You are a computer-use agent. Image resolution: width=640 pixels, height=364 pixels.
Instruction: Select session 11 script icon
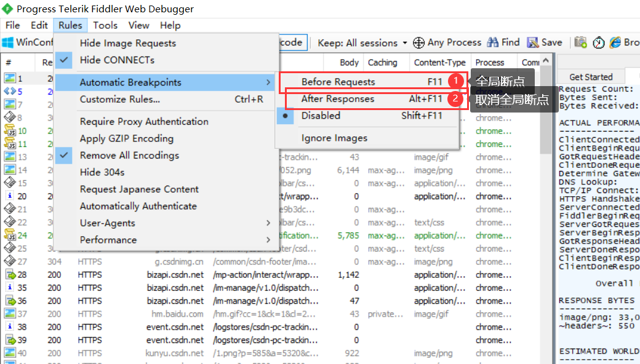click(x=10, y=143)
